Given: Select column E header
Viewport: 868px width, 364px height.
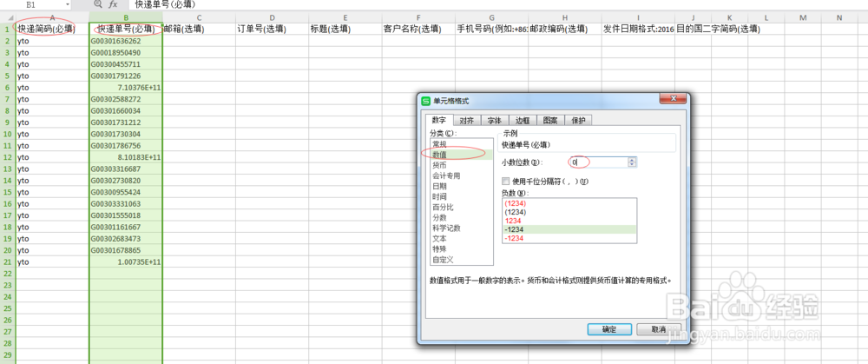Looking at the screenshot, I should tap(345, 17).
